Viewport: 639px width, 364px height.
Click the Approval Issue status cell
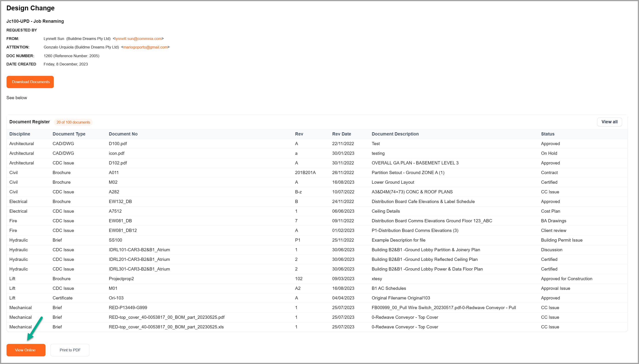pyautogui.click(x=555, y=288)
